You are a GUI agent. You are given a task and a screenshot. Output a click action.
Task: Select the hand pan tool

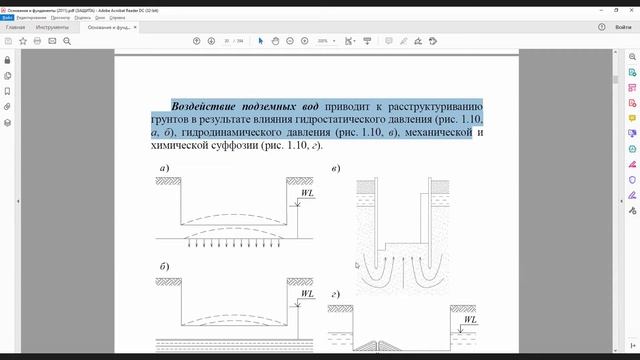click(276, 41)
